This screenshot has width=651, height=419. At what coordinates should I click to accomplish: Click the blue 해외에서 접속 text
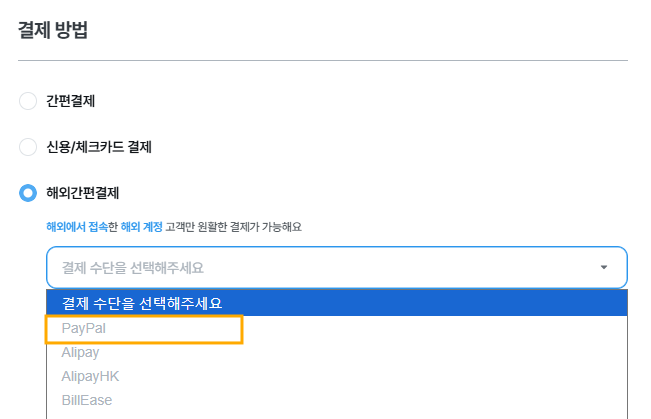coord(76,227)
